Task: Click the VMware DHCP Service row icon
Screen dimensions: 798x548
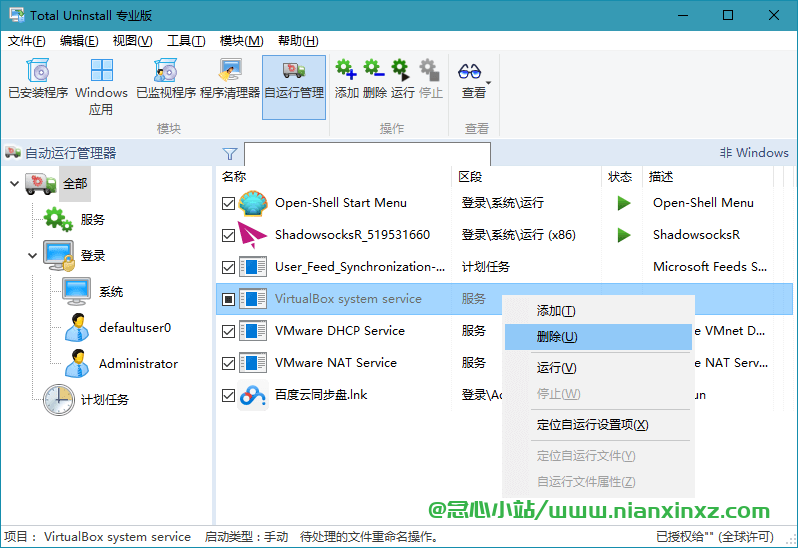Action: pos(253,331)
